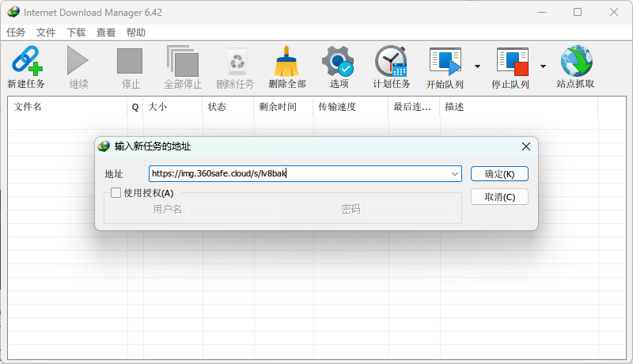Open the 任务 menu

point(16,32)
